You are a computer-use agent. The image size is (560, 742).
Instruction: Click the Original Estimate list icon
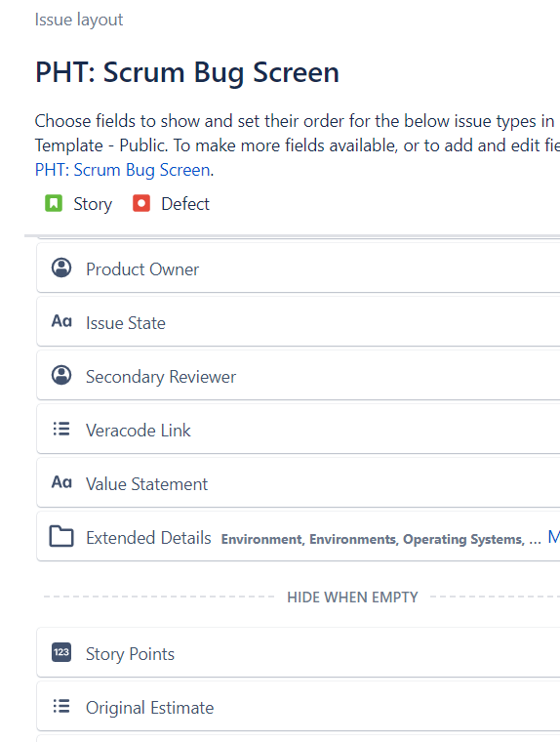pyautogui.click(x=61, y=706)
